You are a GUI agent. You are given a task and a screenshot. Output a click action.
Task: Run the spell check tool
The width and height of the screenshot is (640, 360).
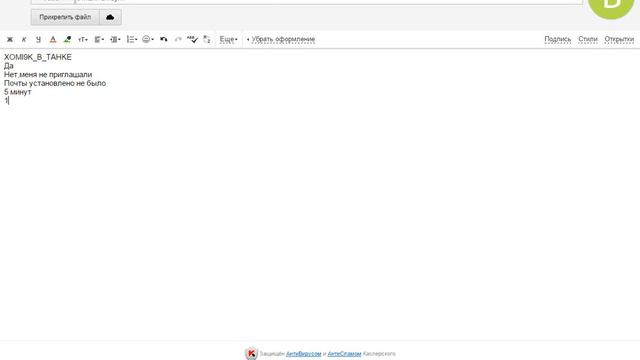[192, 40]
